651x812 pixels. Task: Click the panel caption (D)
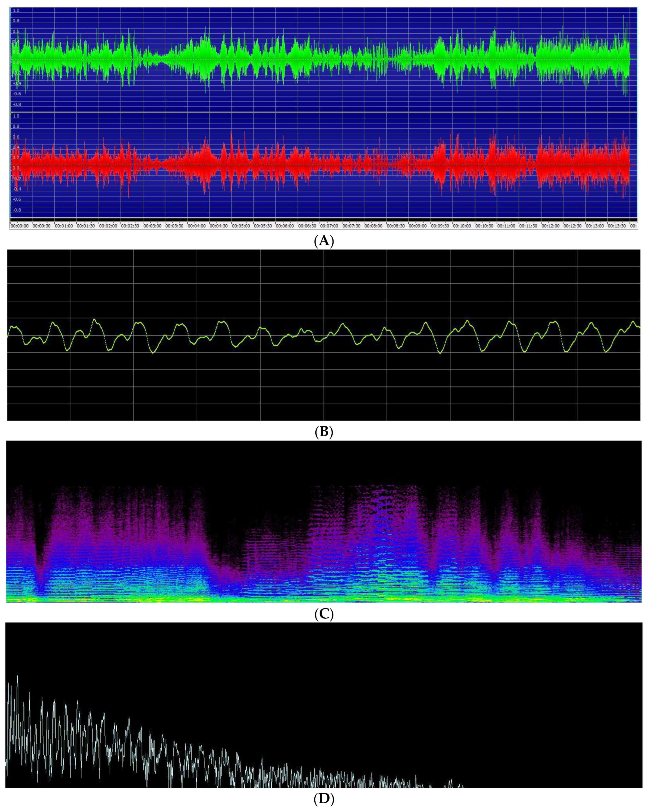coord(324,799)
